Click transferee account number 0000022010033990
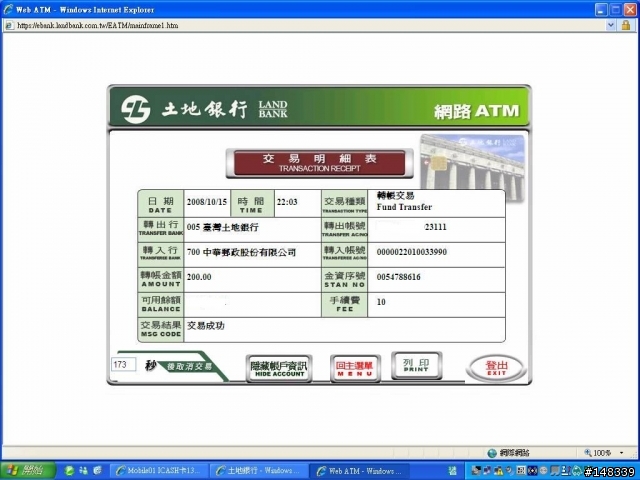 pos(411,252)
